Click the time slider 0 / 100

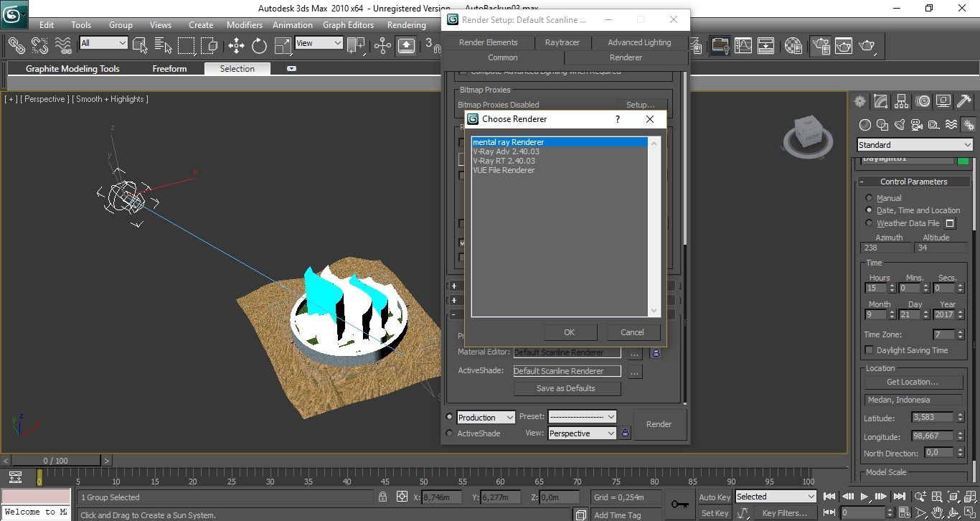click(56, 461)
